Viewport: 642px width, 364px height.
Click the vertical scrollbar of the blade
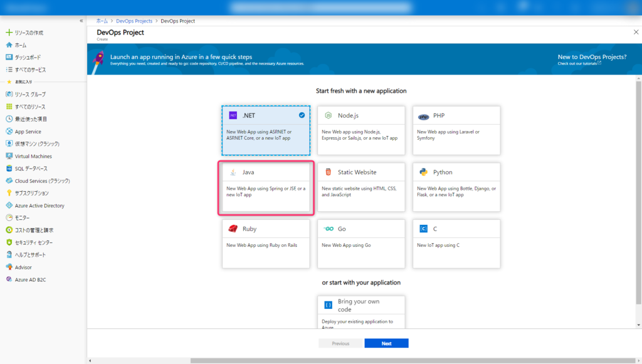click(x=638, y=192)
